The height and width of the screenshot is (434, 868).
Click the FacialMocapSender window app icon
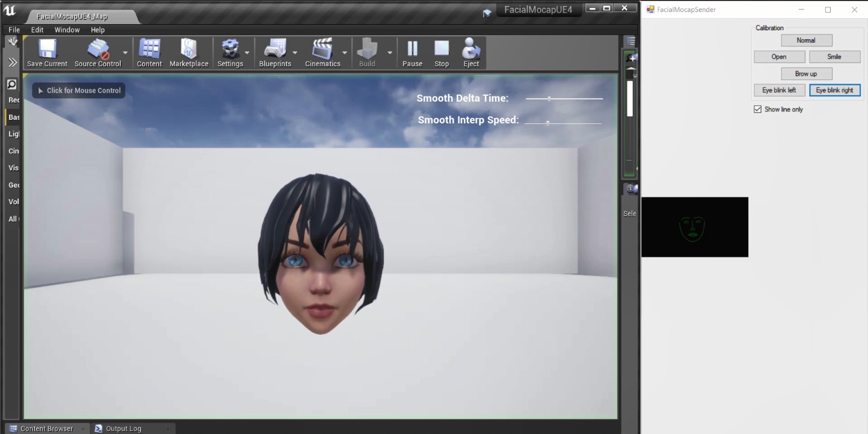pyautogui.click(x=650, y=10)
